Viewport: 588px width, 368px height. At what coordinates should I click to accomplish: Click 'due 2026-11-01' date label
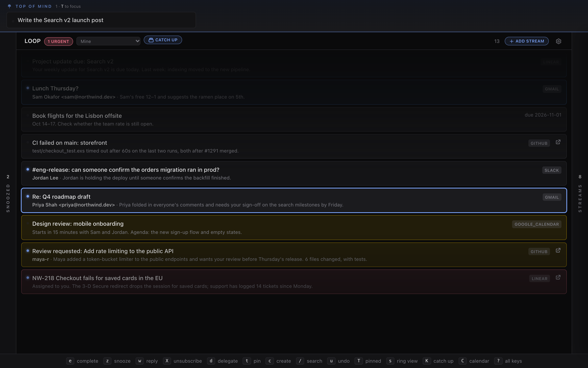click(543, 115)
